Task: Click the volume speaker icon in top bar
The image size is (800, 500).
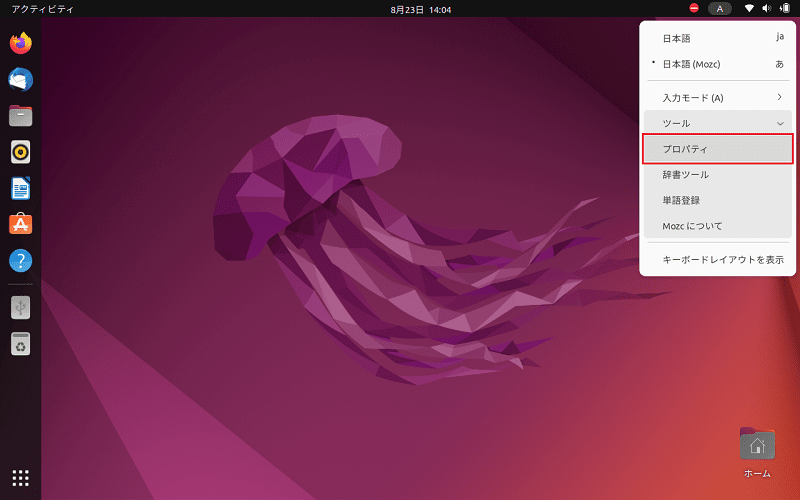Action: click(766, 8)
